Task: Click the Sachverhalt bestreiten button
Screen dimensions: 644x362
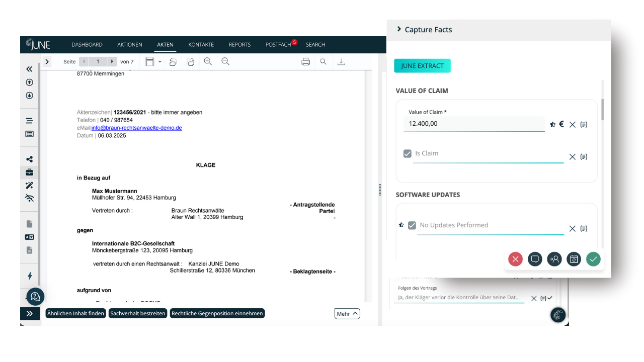Action: (138, 313)
